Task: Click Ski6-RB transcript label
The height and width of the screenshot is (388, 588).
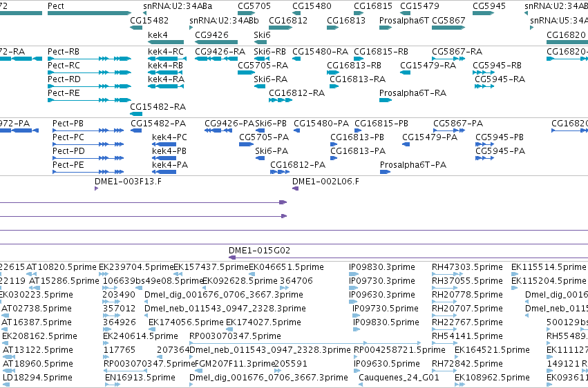Action: (269, 52)
